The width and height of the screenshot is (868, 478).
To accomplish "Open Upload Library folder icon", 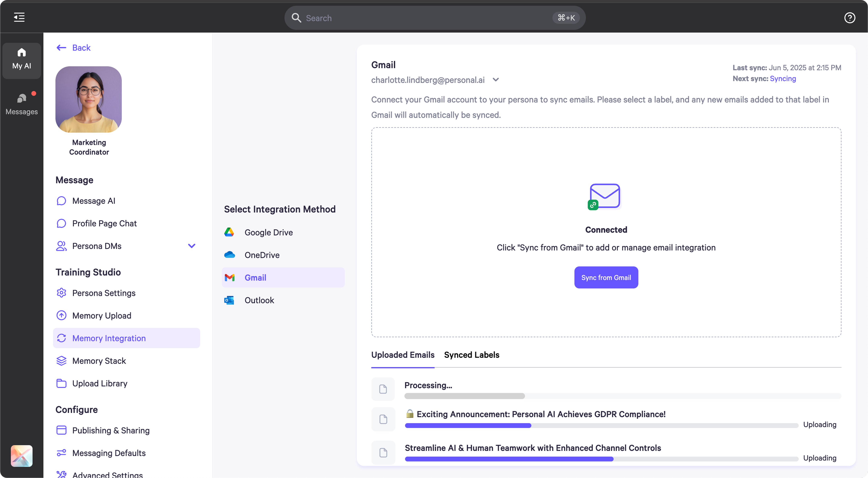I will point(61,383).
